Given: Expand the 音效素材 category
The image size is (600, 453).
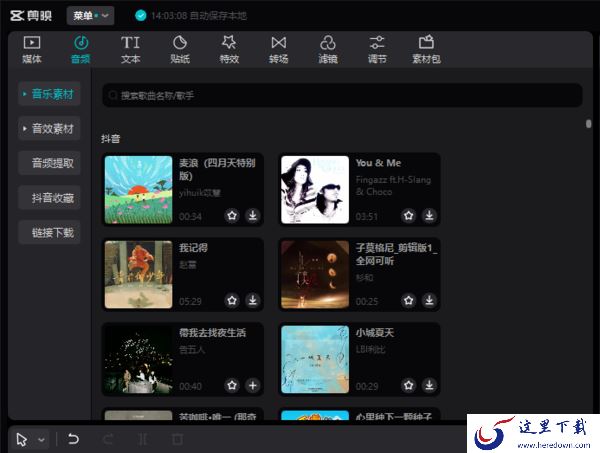Looking at the screenshot, I should tap(49, 129).
